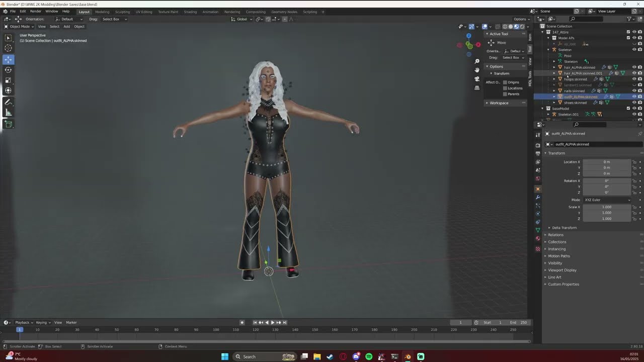Open the Playback dropdown in timeline
Viewport: 644px width, 362px height.
(24, 322)
